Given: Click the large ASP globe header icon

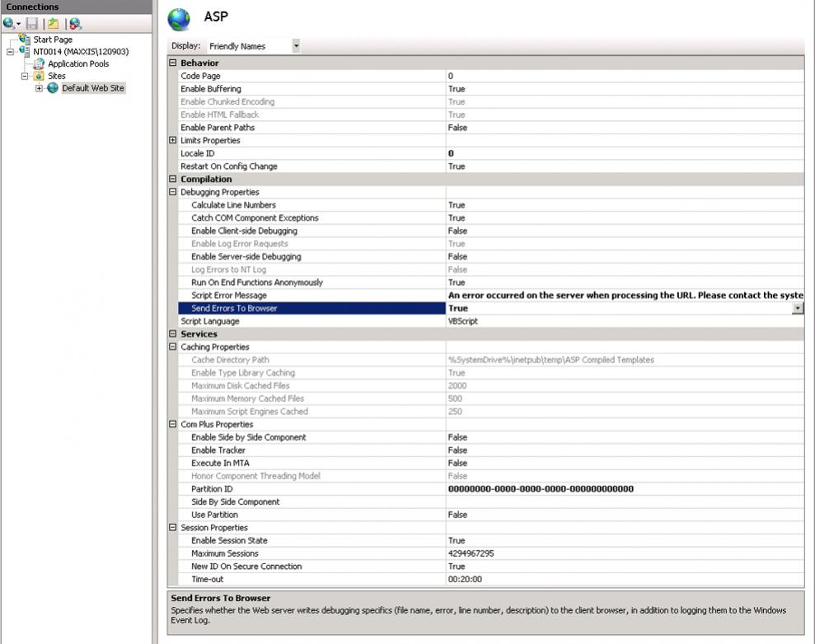Looking at the screenshot, I should [179, 19].
